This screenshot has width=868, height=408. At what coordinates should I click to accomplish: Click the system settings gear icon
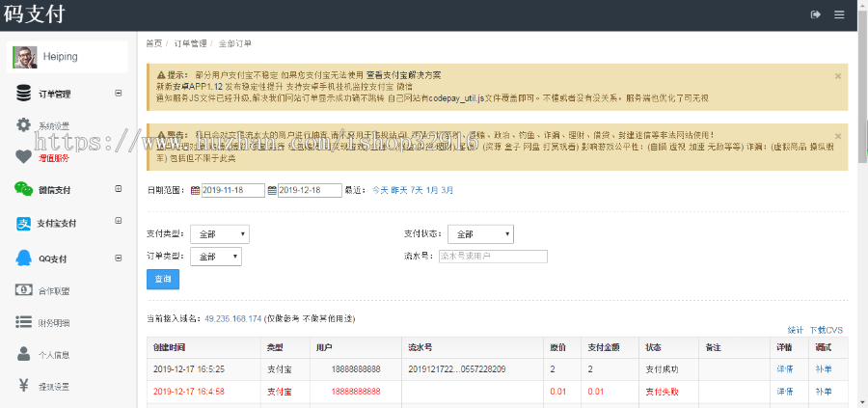pos(23,125)
